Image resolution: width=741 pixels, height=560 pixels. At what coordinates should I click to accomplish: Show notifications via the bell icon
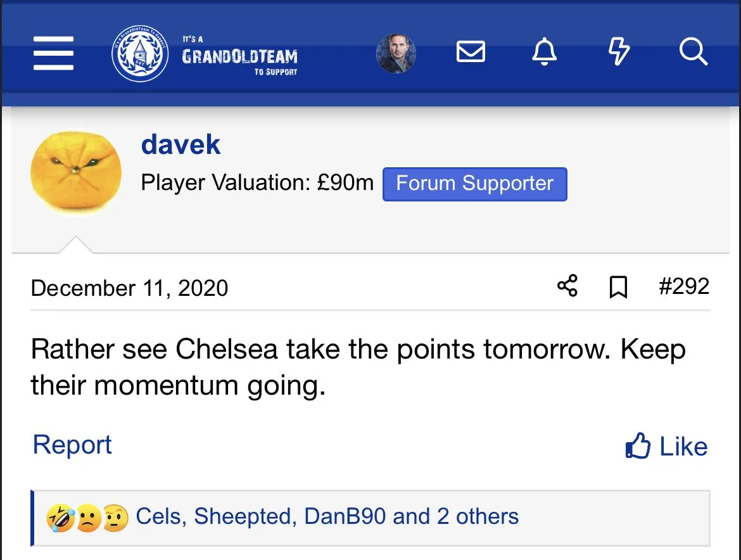tap(544, 52)
